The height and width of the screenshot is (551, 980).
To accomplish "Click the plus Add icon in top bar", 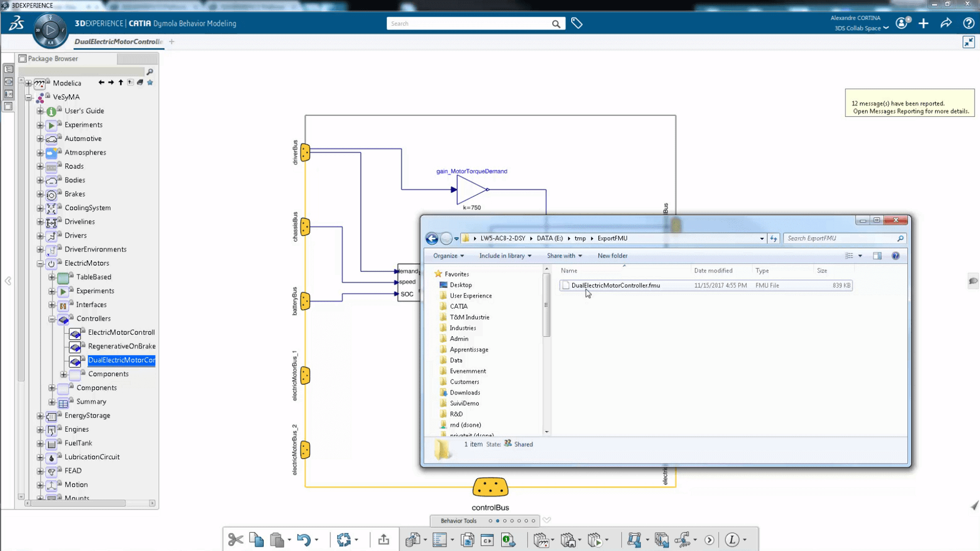I will tap(923, 23).
